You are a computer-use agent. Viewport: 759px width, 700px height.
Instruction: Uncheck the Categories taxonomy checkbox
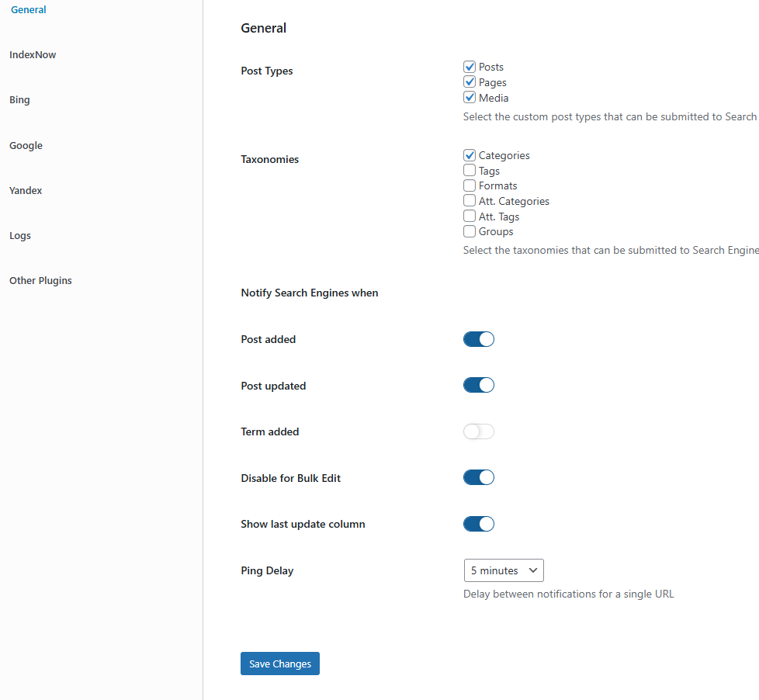[x=469, y=155]
